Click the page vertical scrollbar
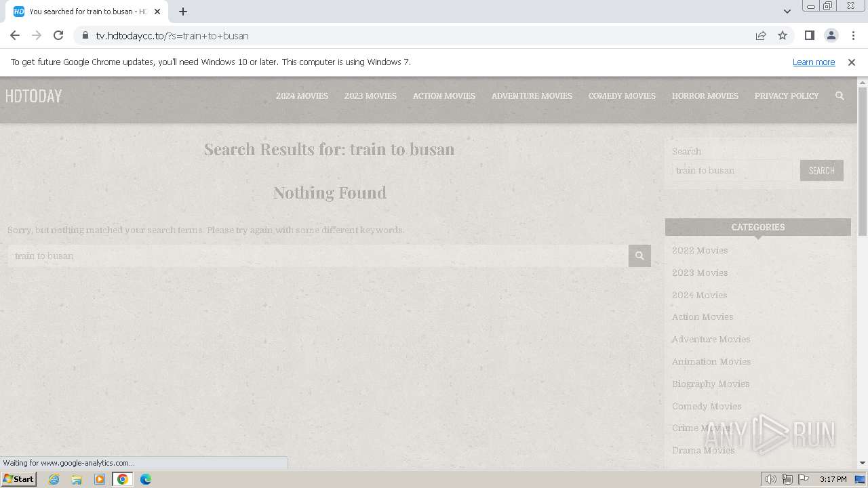868x488 pixels. pos(863,163)
